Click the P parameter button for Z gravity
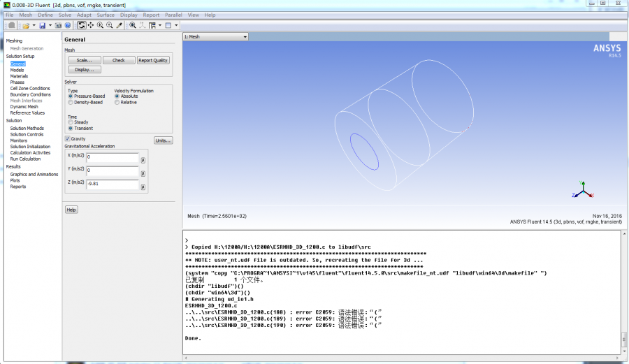Image resolution: width=629 pixels, height=364 pixels. 143,187
